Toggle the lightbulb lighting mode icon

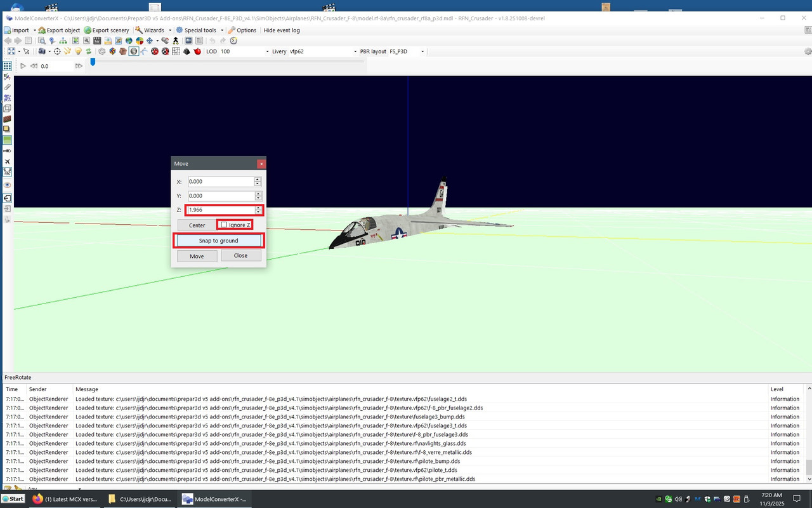pos(78,51)
